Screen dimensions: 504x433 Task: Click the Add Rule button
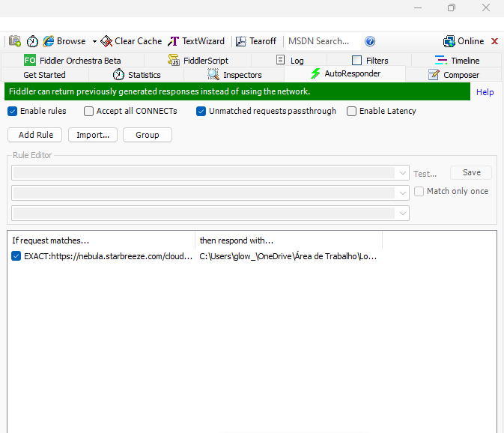point(35,135)
